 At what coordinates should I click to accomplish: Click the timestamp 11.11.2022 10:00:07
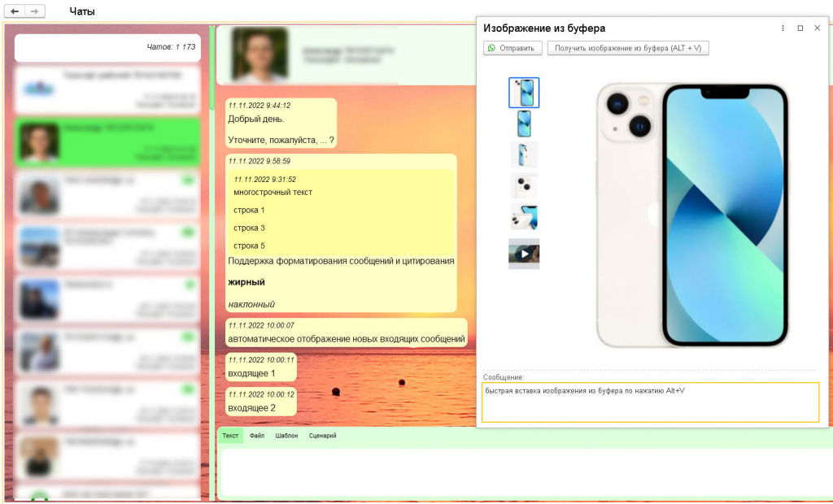[261, 325]
